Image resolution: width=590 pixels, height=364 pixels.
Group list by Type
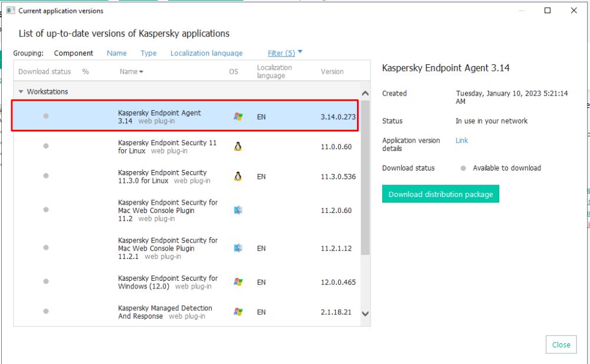149,53
